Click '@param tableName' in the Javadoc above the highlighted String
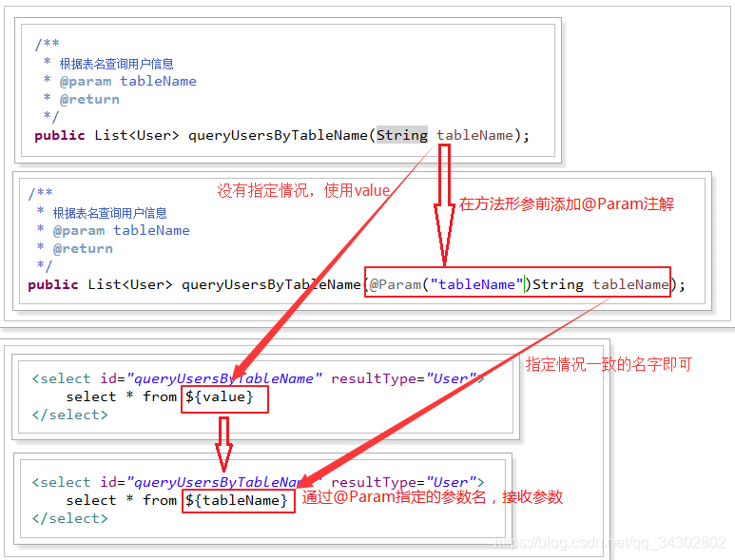The width and height of the screenshot is (735, 560). tap(128, 82)
